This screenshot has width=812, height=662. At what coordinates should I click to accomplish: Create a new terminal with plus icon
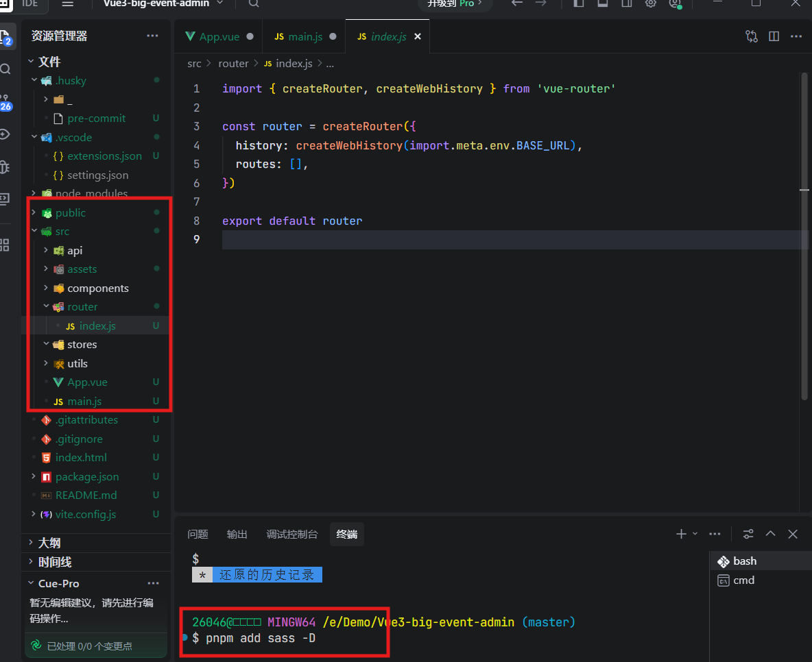tap(681, 534)
